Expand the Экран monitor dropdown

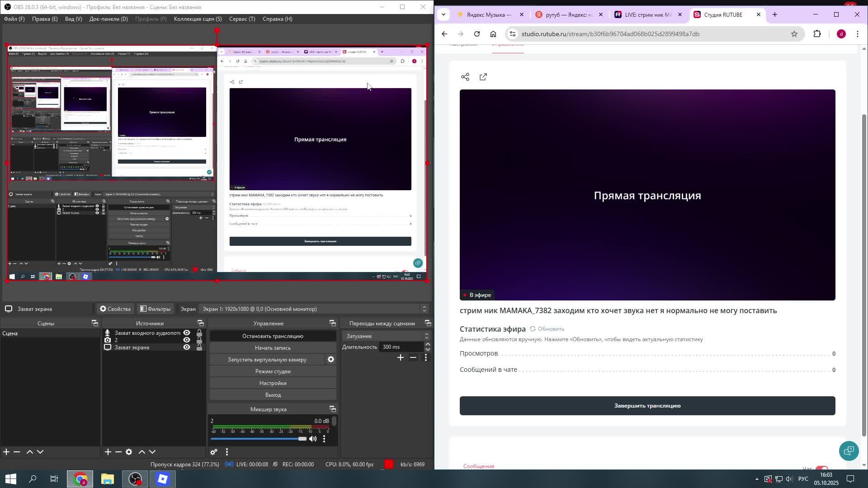click(424, 309)
